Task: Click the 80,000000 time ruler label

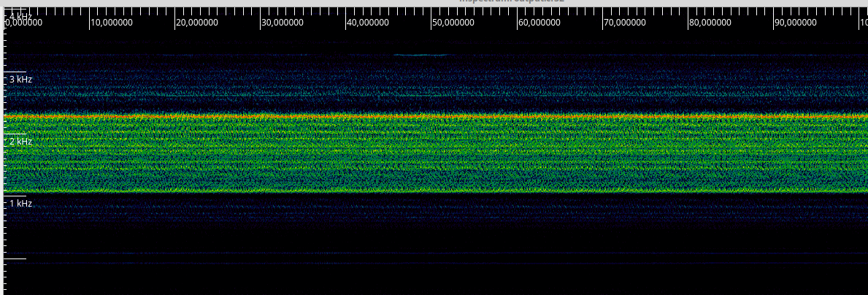Action: 710,23
